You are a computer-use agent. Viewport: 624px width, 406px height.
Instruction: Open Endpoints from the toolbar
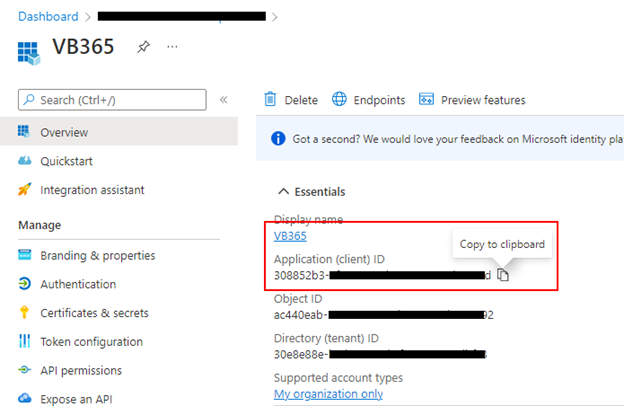[x=379, y=100]
